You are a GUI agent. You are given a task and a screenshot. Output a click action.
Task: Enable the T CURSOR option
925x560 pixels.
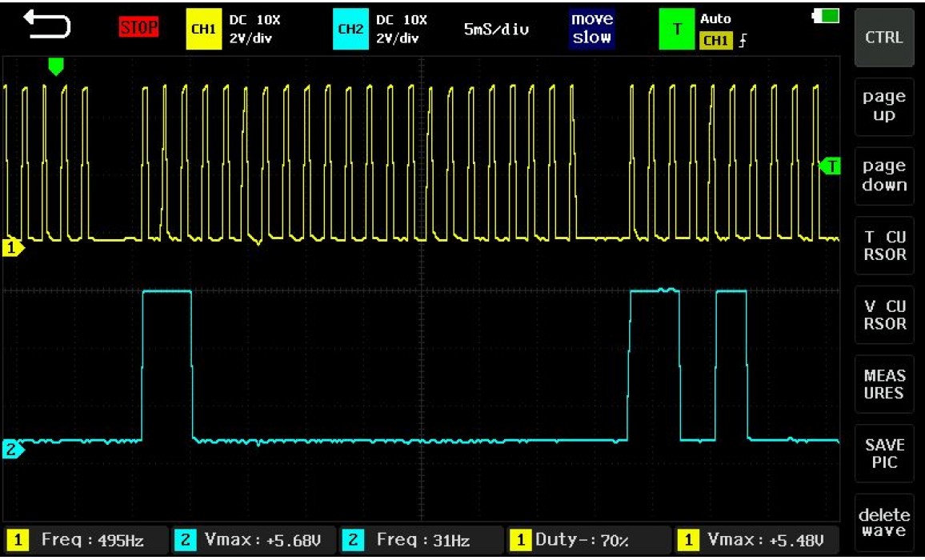(883, 246)
